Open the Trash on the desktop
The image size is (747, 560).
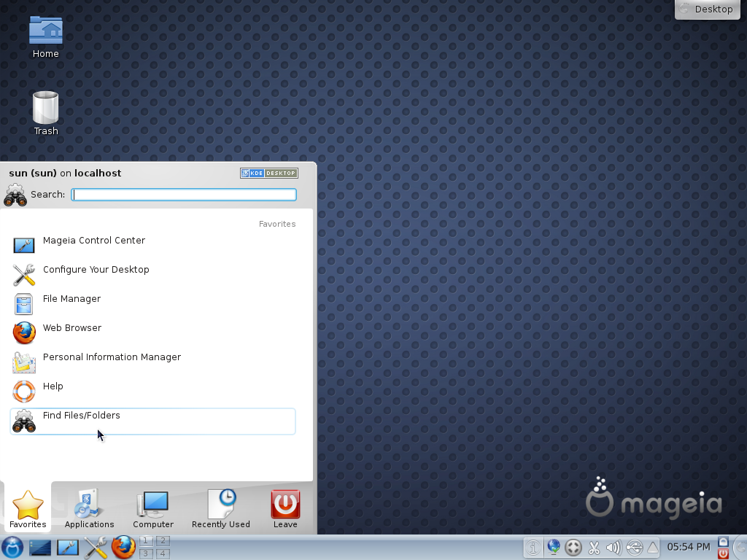tap(45, 106)
